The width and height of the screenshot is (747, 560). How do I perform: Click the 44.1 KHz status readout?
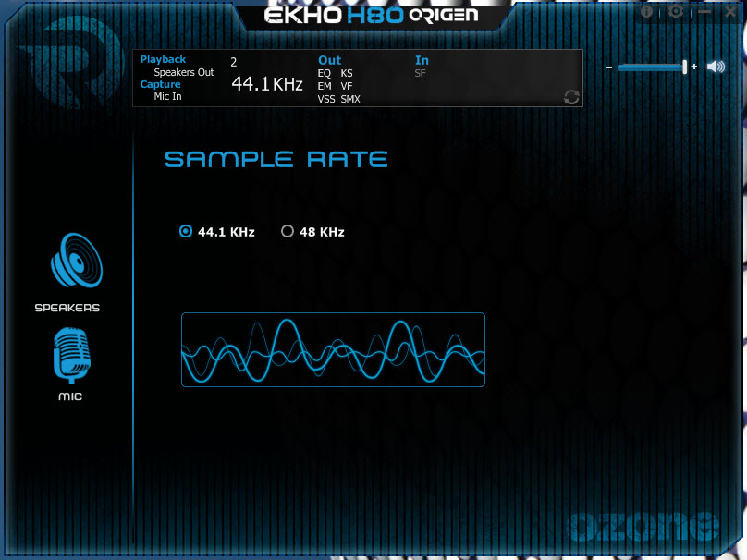(x=267, y=84)
